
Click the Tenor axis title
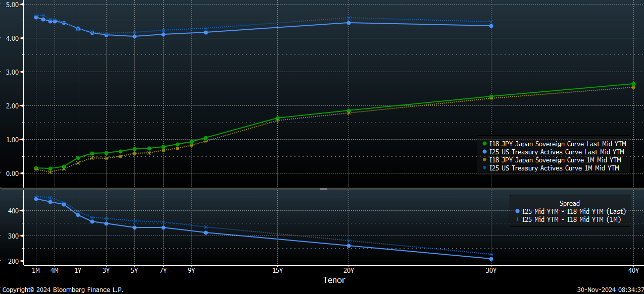coord(334,280)
